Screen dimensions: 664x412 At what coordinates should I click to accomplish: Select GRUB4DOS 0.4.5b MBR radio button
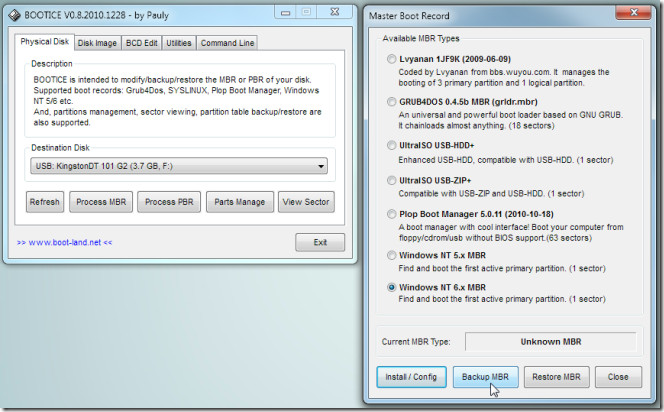[391, 102]
